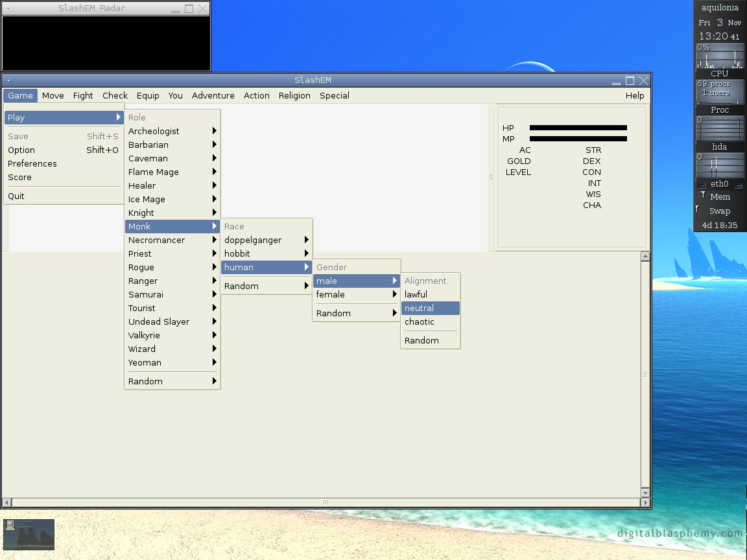747x560 pixels.
Task: Open the Religion menu
Action: [x=294, y=96]
